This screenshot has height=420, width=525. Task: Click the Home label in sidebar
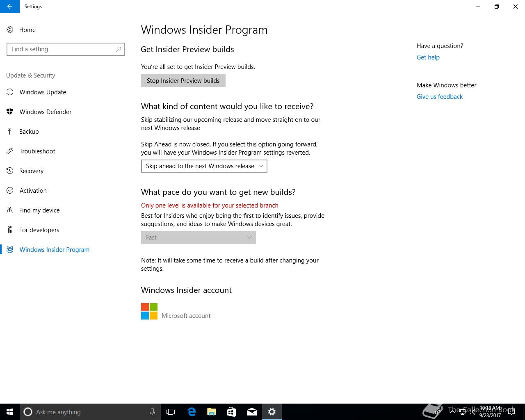click(27, 30)
